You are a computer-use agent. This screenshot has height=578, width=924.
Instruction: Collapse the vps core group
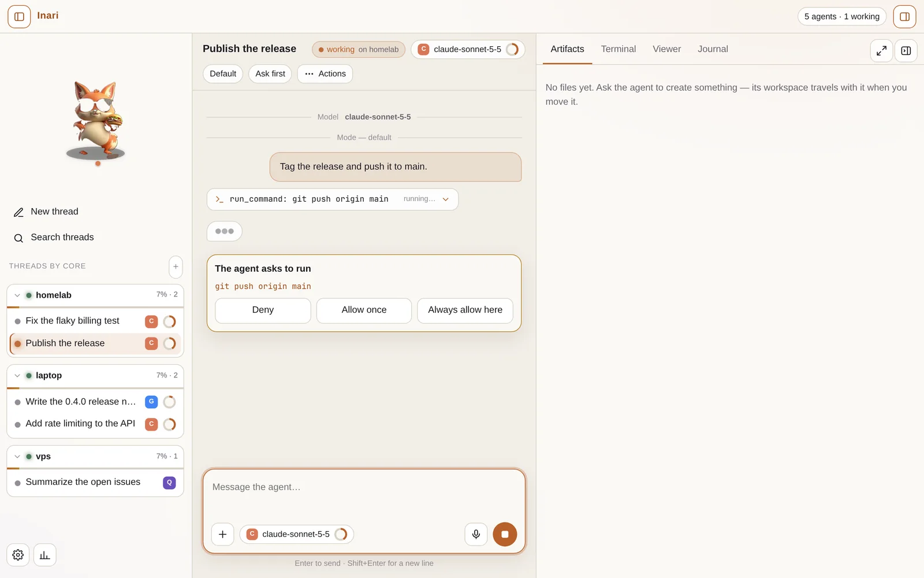17,457
